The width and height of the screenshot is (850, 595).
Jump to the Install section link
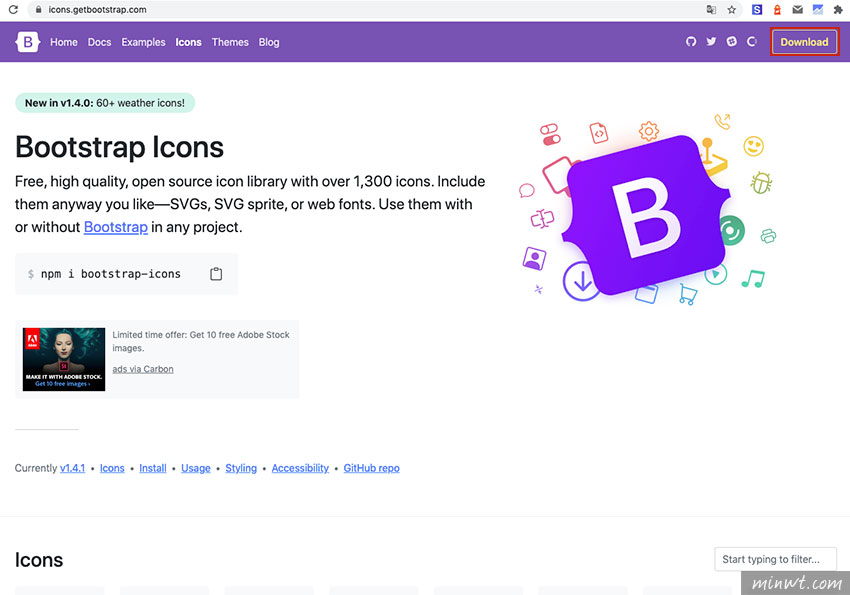153,468
